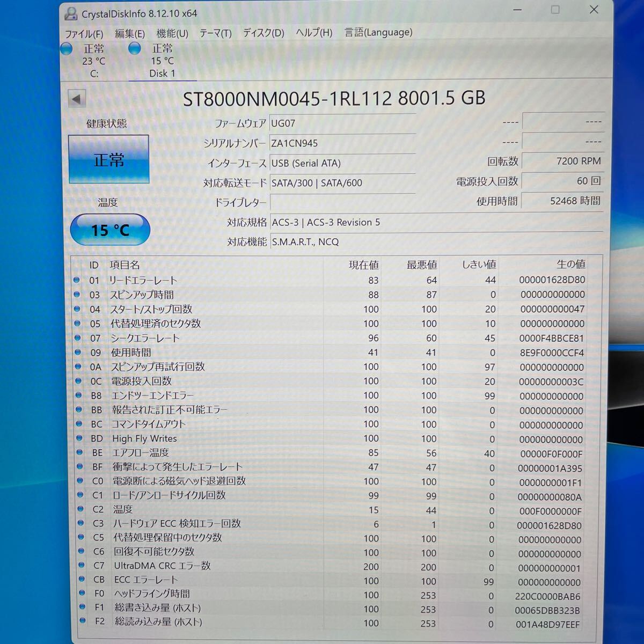
Task: Click status dot for C7 UltraDMA CRC エラー数
Action: coord(82,565)
